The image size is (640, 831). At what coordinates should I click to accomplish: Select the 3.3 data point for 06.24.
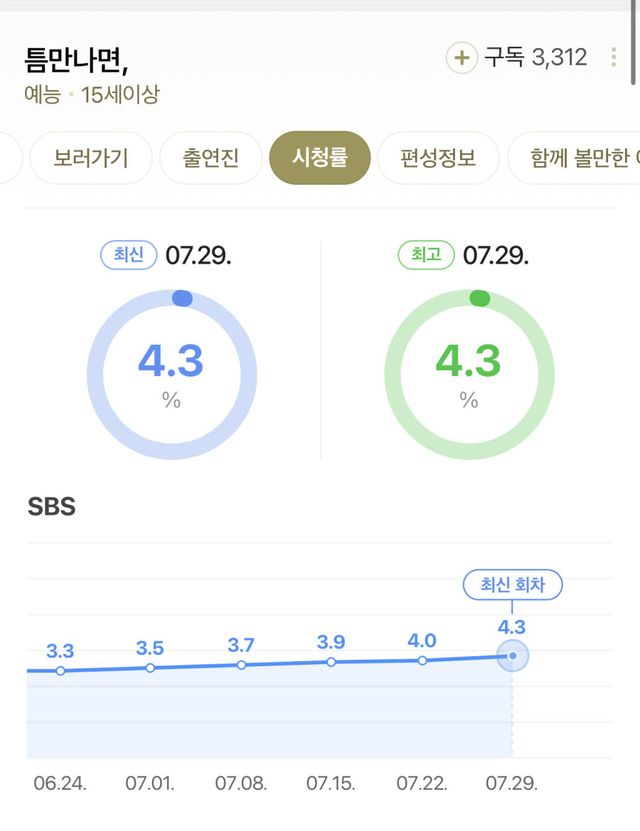pyautogui.click(x=60, y=671)
